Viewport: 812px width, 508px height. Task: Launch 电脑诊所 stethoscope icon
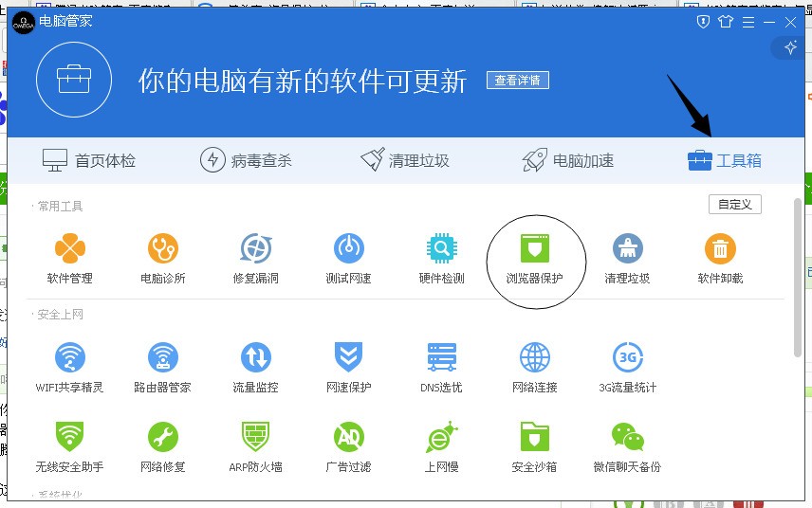162,249
